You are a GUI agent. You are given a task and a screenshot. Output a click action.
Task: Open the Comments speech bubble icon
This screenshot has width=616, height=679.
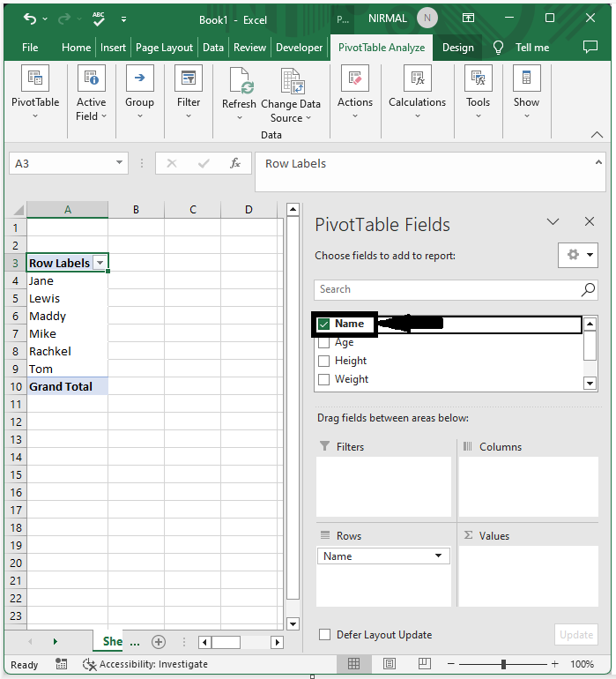point(590,47)
